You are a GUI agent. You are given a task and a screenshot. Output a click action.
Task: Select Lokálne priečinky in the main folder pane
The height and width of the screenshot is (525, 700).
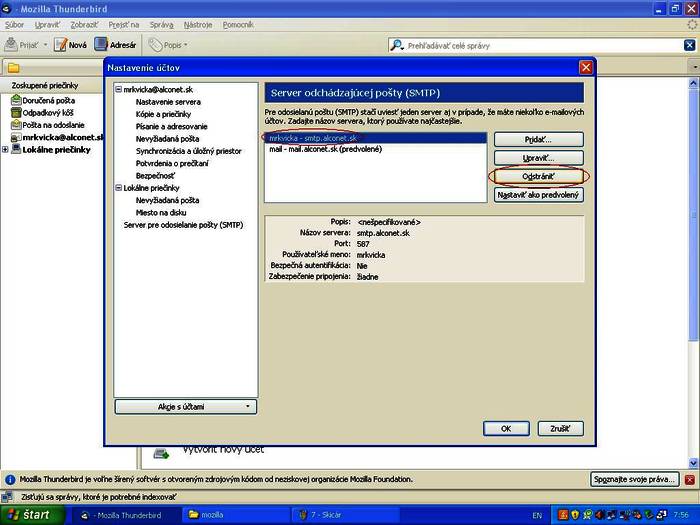(56, 150)
